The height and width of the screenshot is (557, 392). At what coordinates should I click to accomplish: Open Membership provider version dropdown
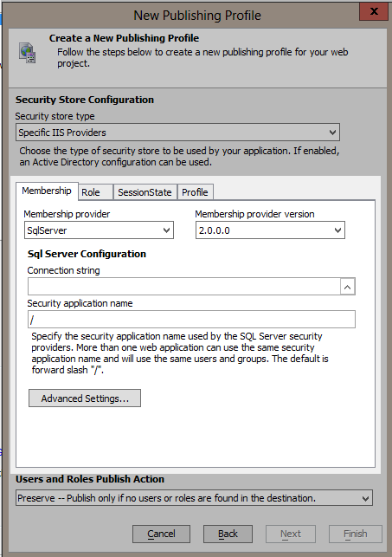coord(270,230)
